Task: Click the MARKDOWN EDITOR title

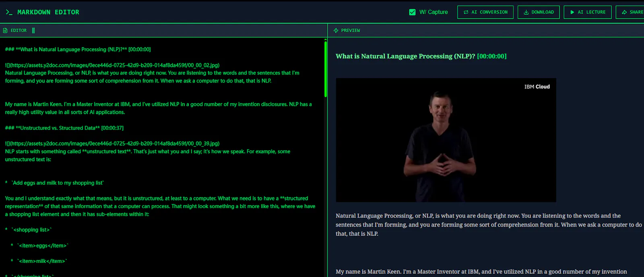Action: pyautogui.click(x=48, y=12)
